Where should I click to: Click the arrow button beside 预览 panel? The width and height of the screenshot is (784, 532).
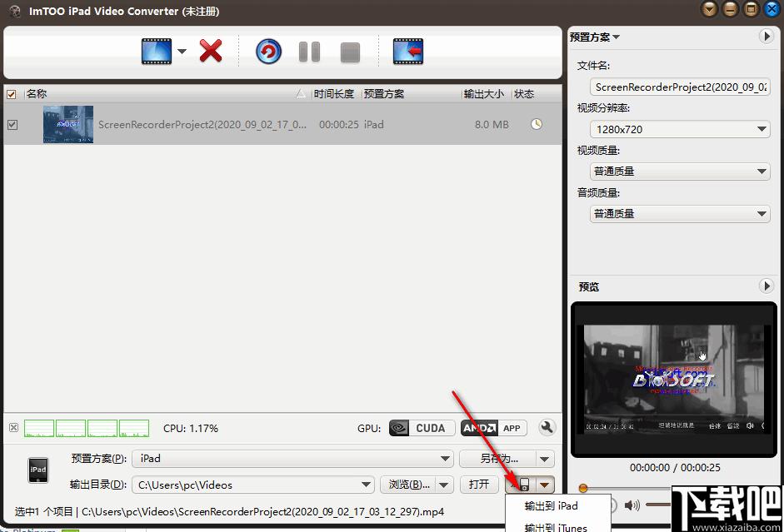coord(766,286)
